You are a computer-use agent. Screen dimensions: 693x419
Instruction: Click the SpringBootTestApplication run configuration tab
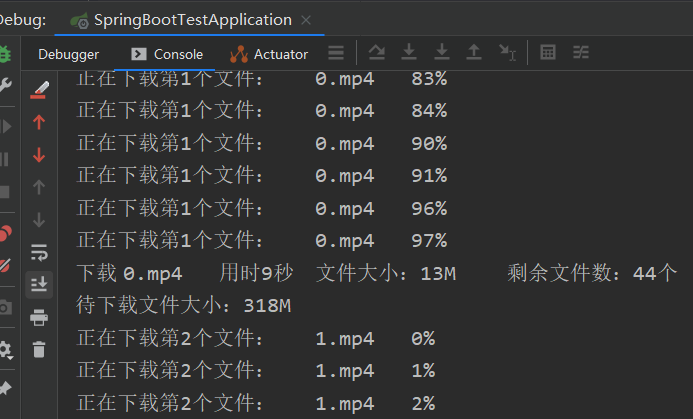[x=192, y=20]
